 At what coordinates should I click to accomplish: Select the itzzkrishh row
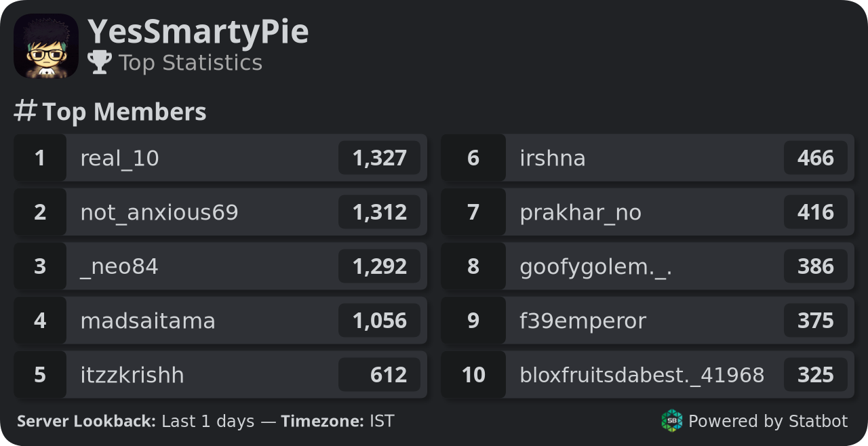(220, 375)
